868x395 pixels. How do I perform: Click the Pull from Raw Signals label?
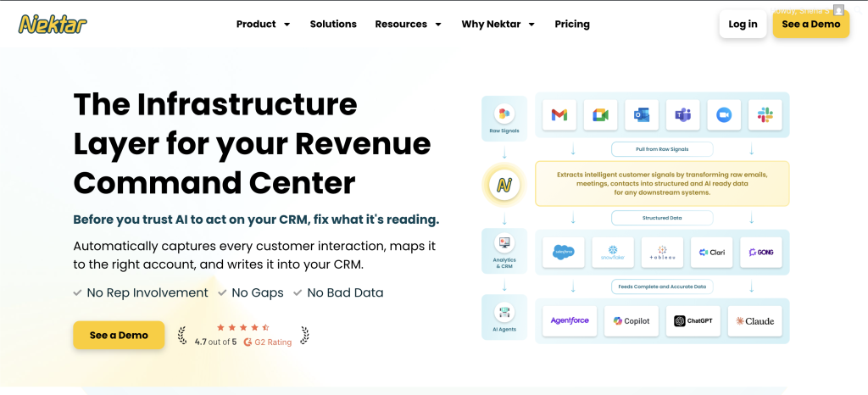tap(662, 149)
